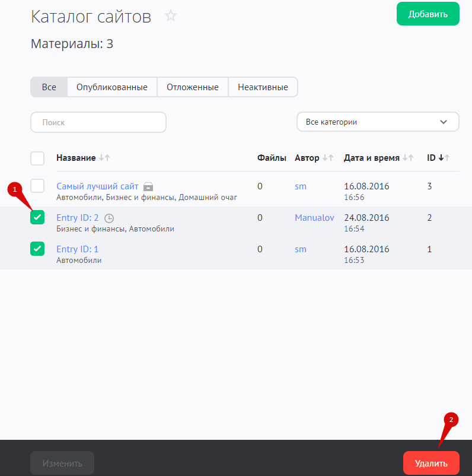Click into the Поиск search field
472x476 pixels.
click(98, 122)
